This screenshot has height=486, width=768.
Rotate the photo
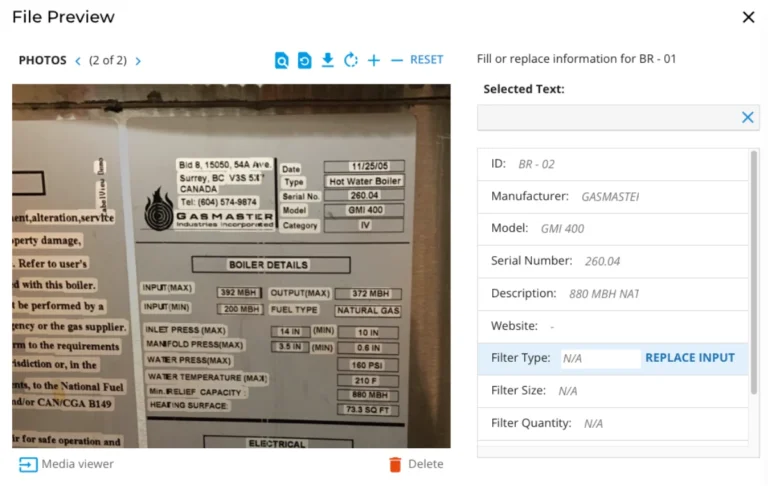click(x=350, y=60)
